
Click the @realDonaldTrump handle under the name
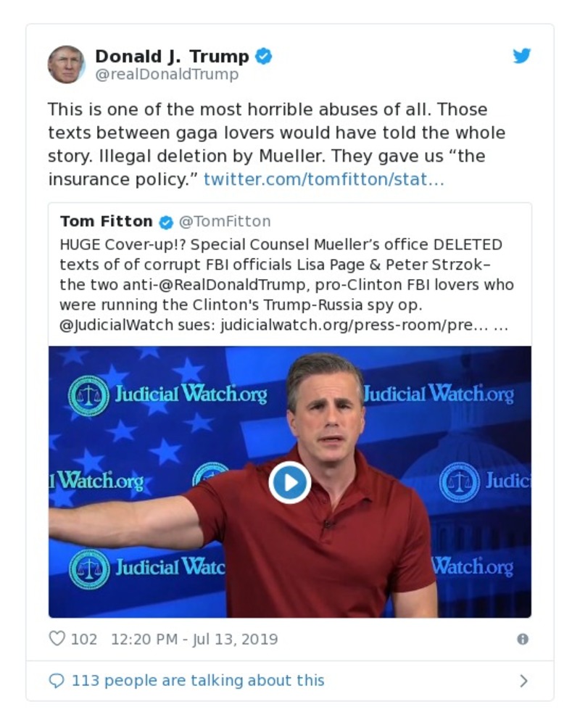click(x=167, y=74)
